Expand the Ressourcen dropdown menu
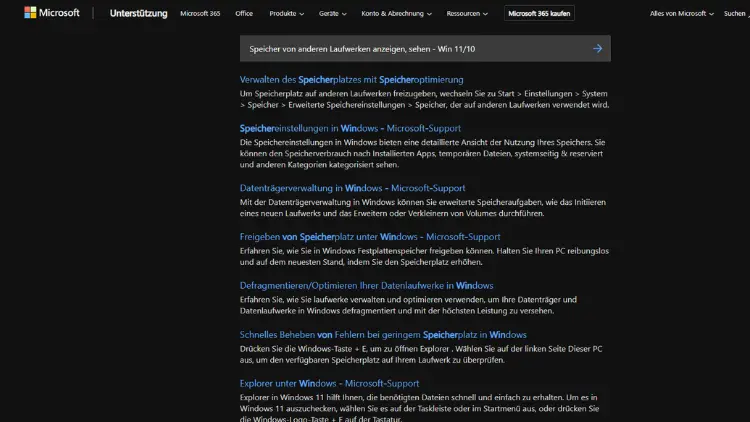The width and height of the screenshot is (750, 422). (469, 14)
